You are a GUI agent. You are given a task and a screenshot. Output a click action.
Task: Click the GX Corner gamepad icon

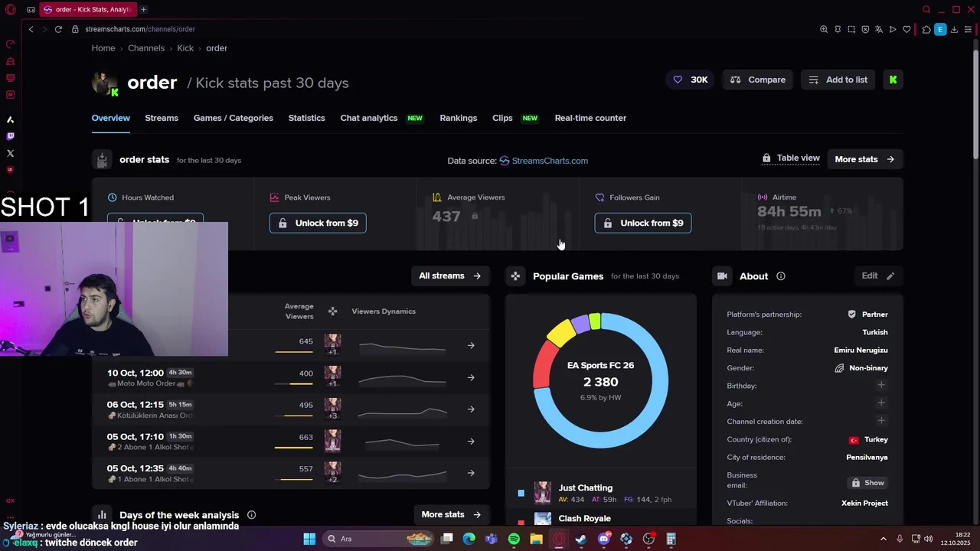[x=31, y=9]
